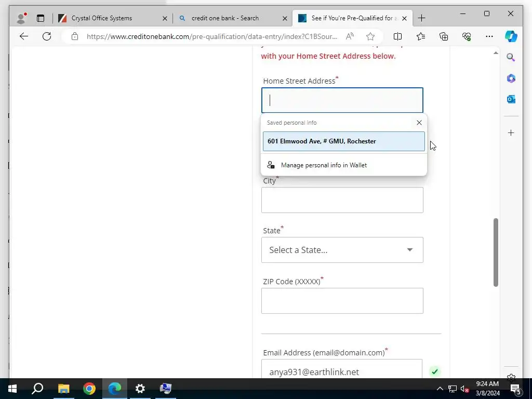The height and width of the screenshot is (399, 532).
Task: Launch Google Chrome from taskbar
Action: click(x=89, y=389)
